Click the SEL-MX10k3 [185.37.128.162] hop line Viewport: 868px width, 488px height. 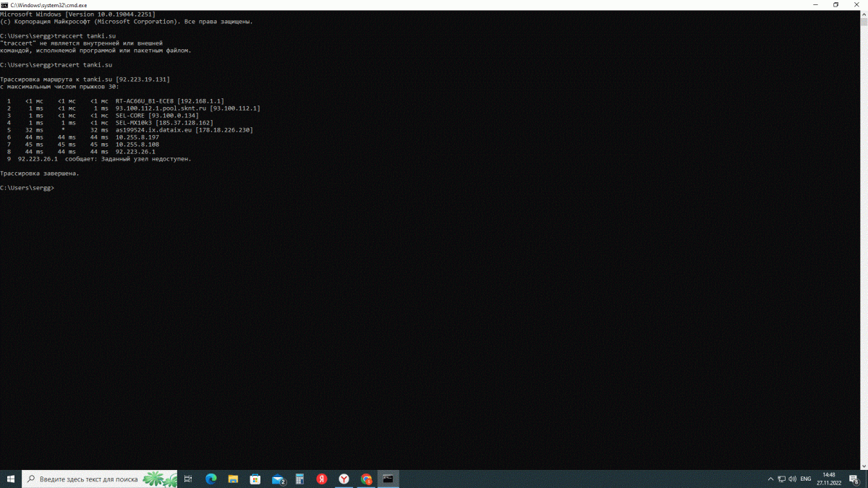pyautogui.click(x=110, y=123)
